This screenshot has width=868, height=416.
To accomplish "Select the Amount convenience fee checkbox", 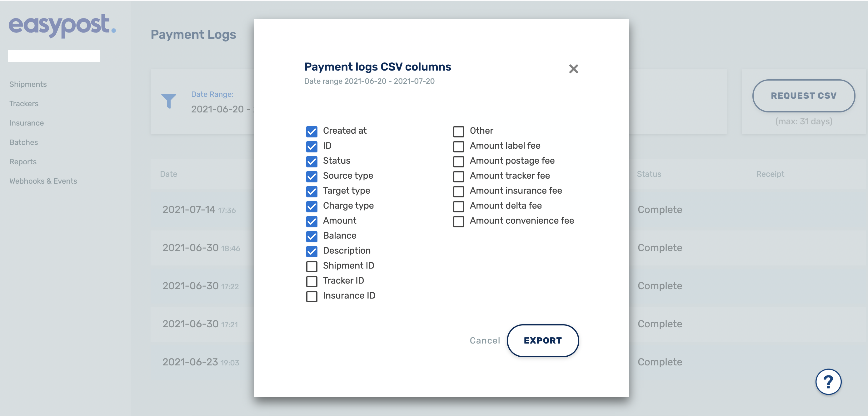I will coord(458,221).
